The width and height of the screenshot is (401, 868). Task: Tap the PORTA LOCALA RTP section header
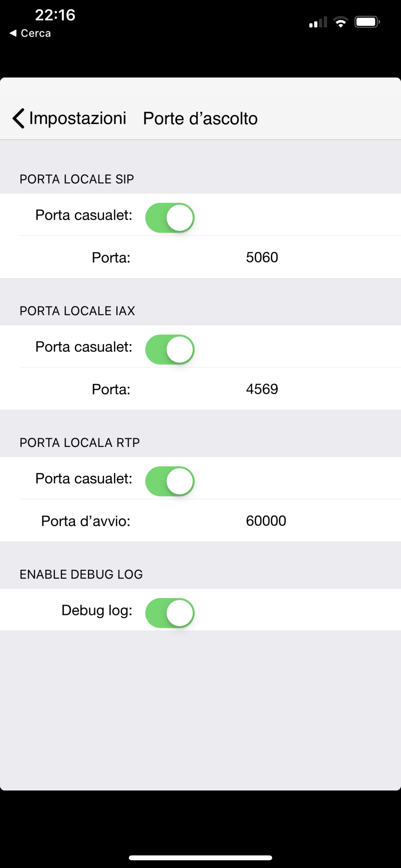pos(80,442)
